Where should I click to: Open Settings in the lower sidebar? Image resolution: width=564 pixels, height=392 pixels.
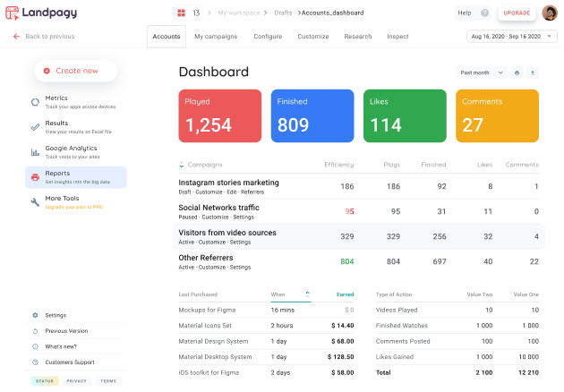click(x=56, y=315)
